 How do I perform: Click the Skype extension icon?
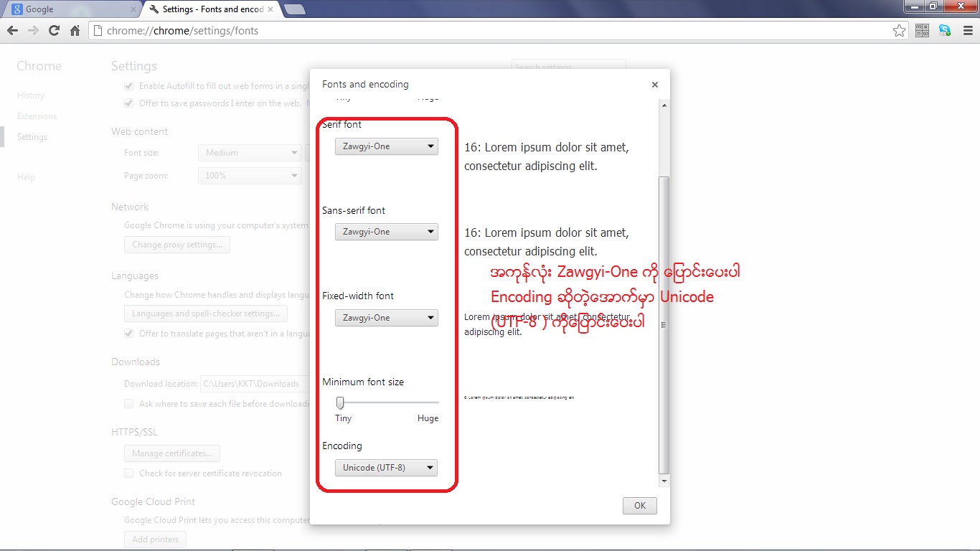[x=945, y=31]
